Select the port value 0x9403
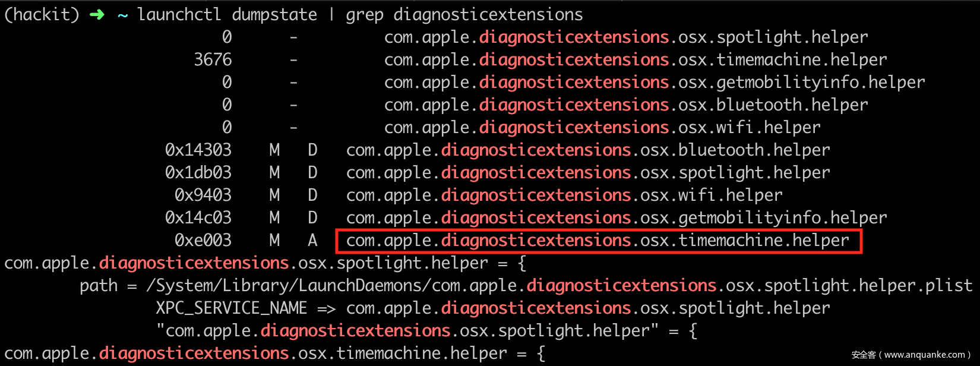 [x=203, y=195]
